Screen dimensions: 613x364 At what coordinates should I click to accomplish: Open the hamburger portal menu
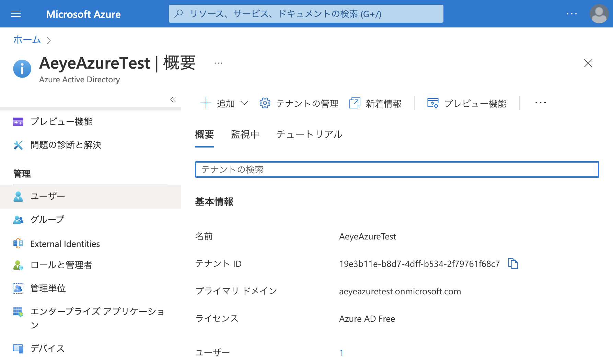pos(16,14)
